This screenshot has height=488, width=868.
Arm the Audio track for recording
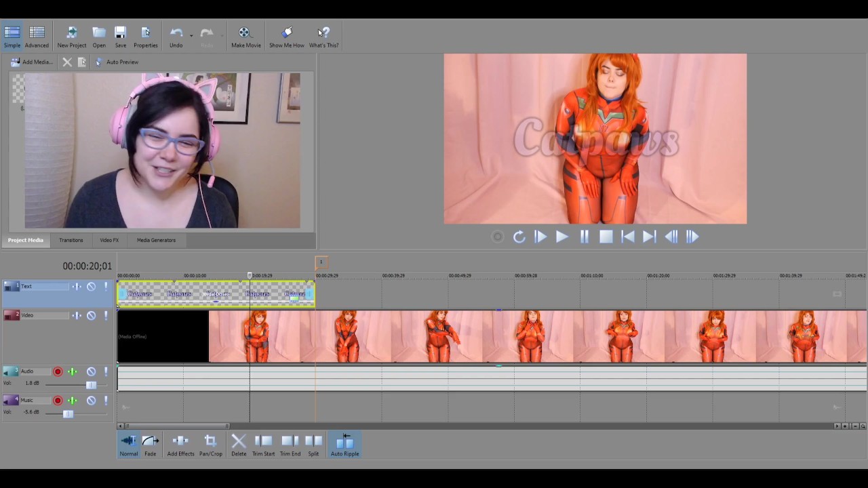click(x=58, y=371)
